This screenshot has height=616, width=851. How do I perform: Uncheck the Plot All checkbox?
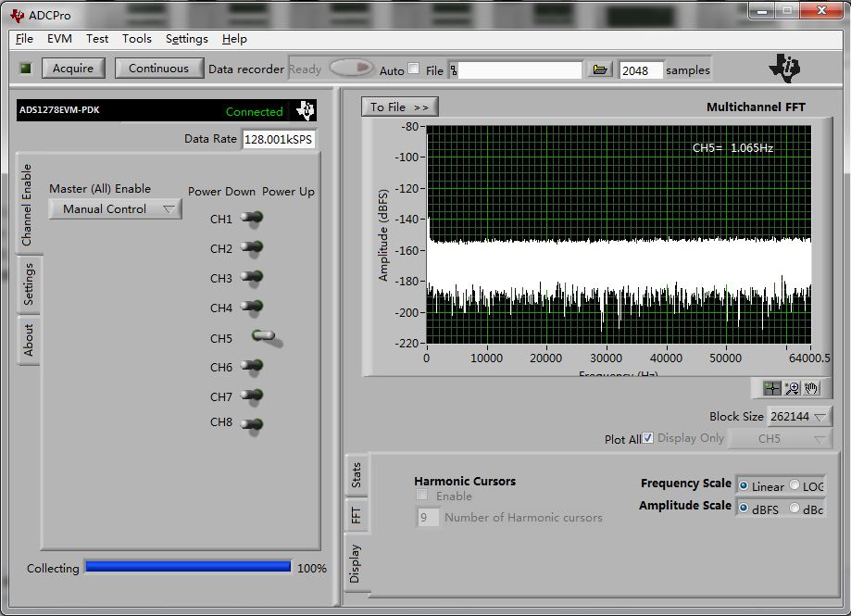tap(648, 438)
